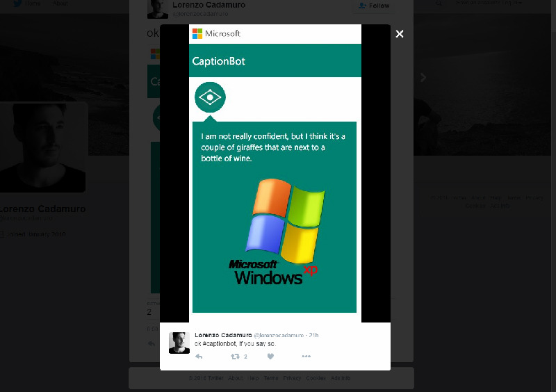This screenshot has height=392, width=556.
Task: Click the small avatar beside the tweet text
Action: [x=179, y=342]
